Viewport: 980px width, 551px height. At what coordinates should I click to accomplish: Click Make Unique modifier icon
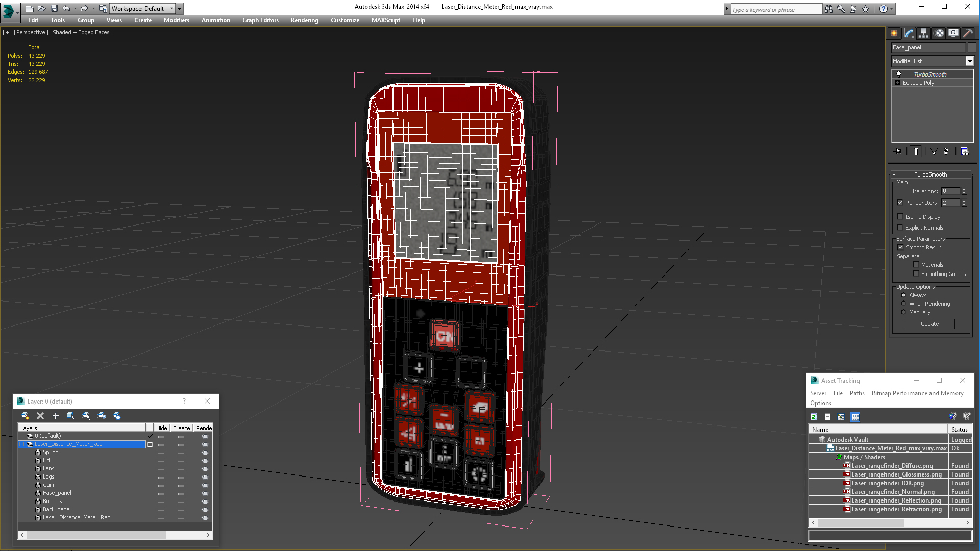pyautogui.click(x=934, y=152)
